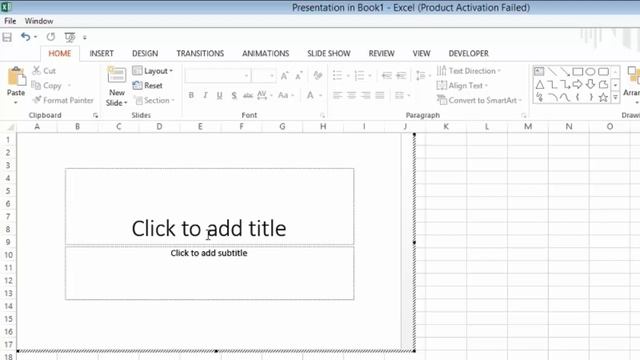Open Customize Quick Access Toolbar dropdown
Viewport: 640px width, 360px height.
tap(85, 38)
